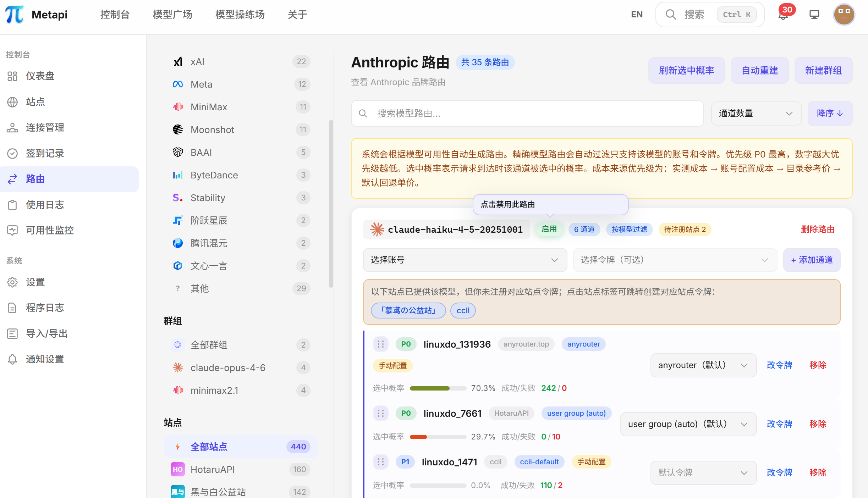Click the globe icon for 站点
The height and width of the screenshot is (498, 868).
(x=12, y=102)
